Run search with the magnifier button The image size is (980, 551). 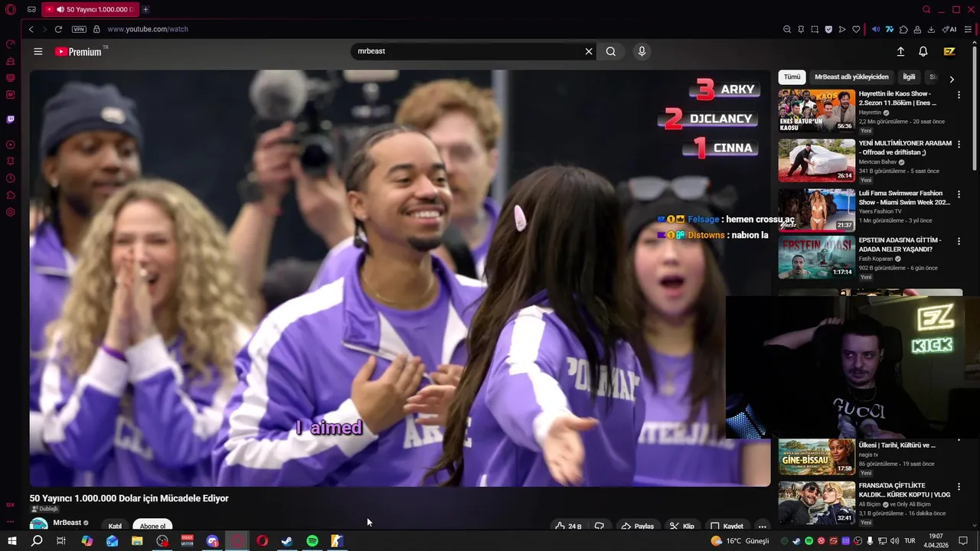click(611, 51)
